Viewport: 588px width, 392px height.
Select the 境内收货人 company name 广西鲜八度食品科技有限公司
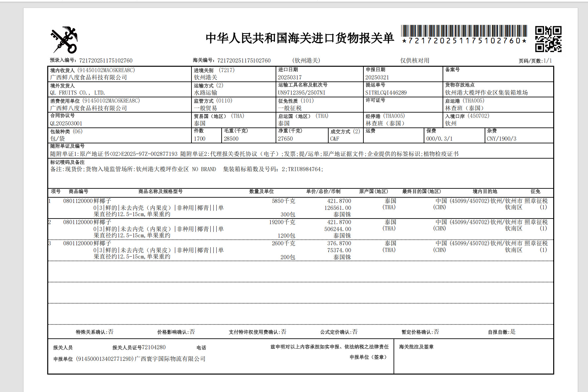click(x=88, y=77)
